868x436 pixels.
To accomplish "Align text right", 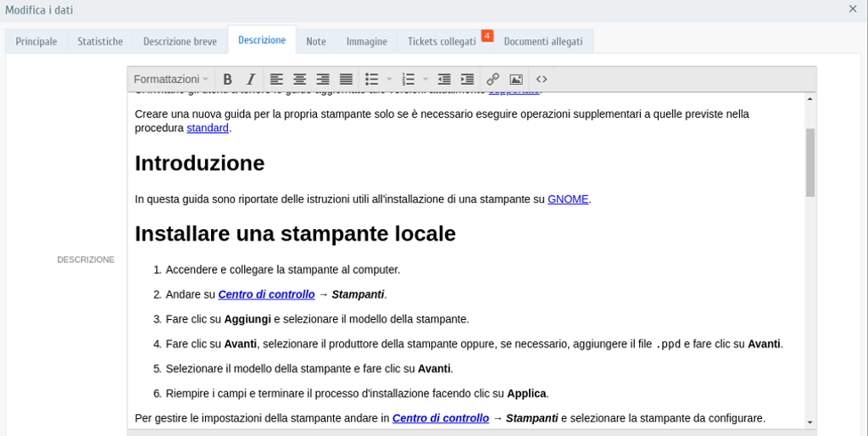I will click(323, 79).
